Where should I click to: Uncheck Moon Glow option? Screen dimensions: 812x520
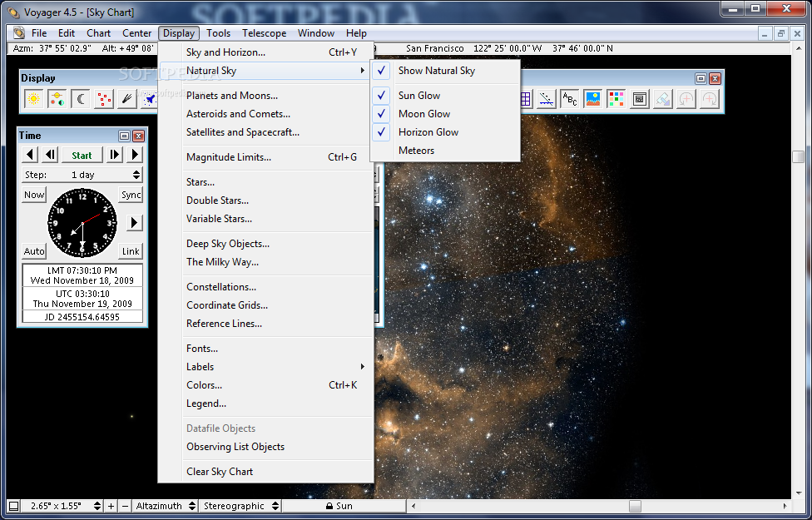click(445, 114)
